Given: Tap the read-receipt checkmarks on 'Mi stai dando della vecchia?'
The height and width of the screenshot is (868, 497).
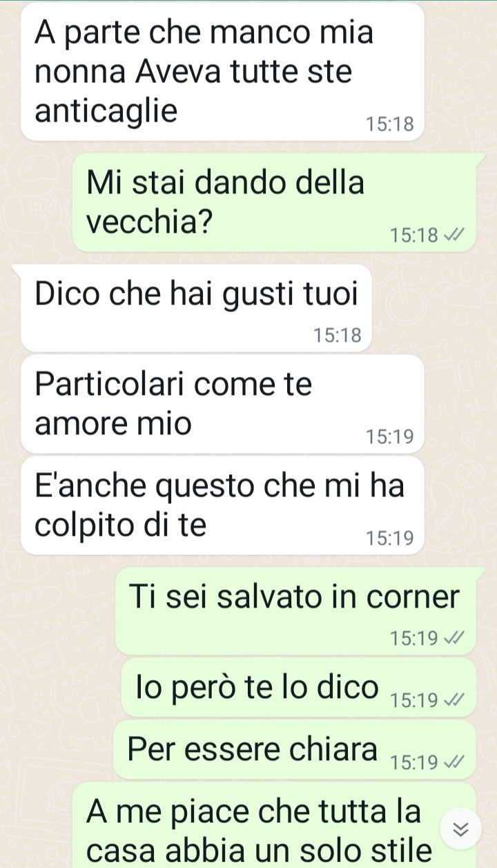Looking at the screenshot, I should (x=451, y=236).
